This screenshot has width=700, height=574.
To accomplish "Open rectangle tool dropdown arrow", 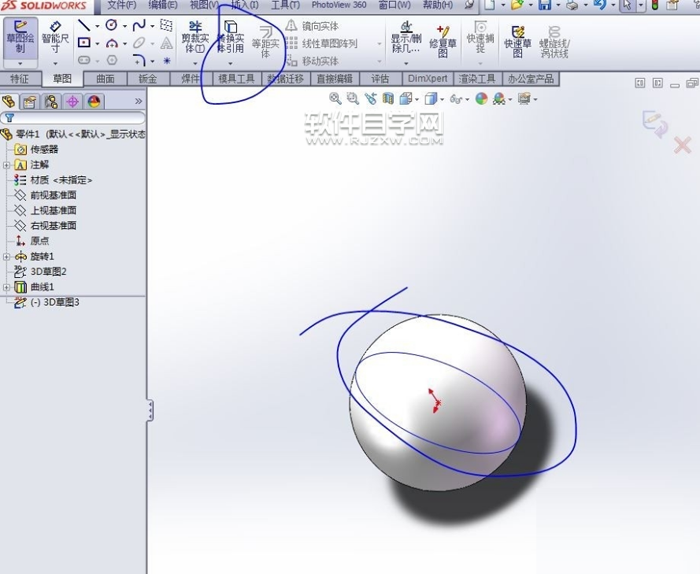I will 97,44.
